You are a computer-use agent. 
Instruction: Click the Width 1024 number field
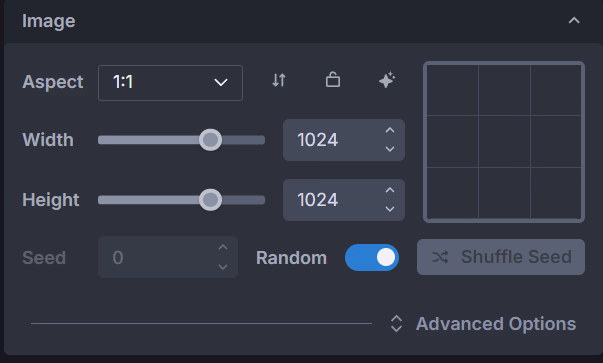[344, 140]
